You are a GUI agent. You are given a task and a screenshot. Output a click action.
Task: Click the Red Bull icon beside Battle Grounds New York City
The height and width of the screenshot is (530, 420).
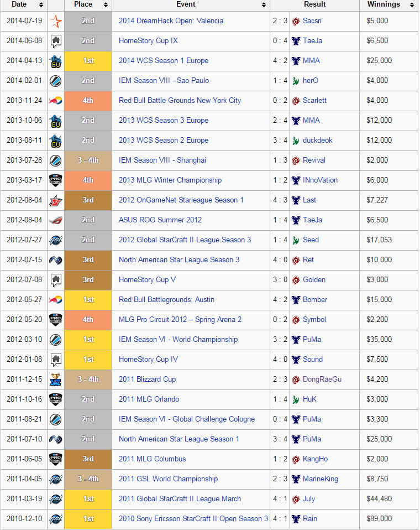pos(56,100)
